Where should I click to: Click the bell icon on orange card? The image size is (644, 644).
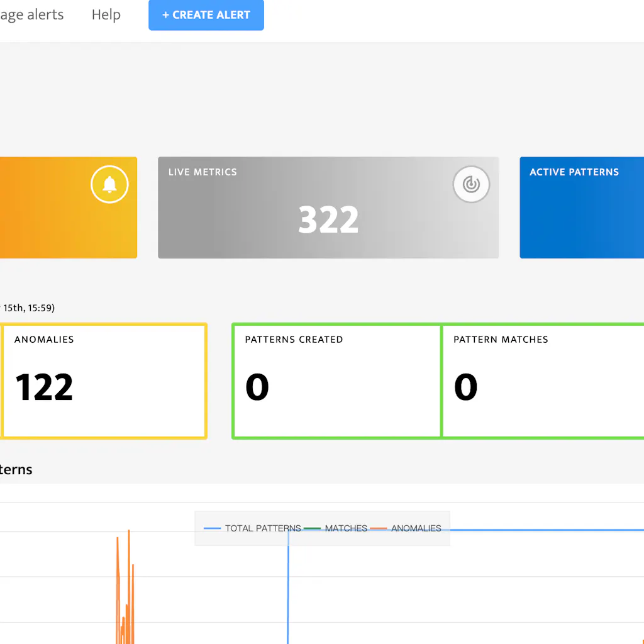point(109,185)
